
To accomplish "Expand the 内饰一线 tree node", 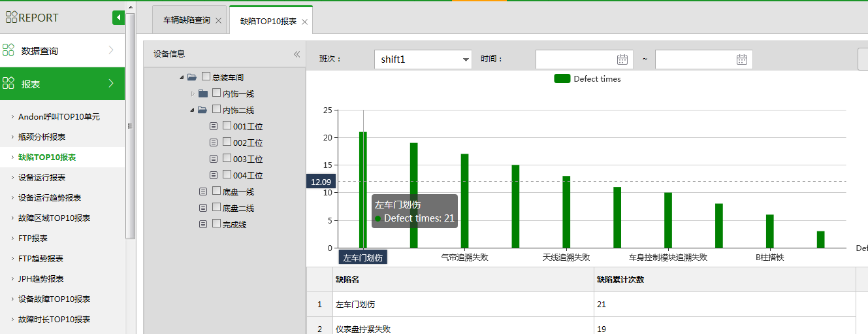I will tap(193, 94).
